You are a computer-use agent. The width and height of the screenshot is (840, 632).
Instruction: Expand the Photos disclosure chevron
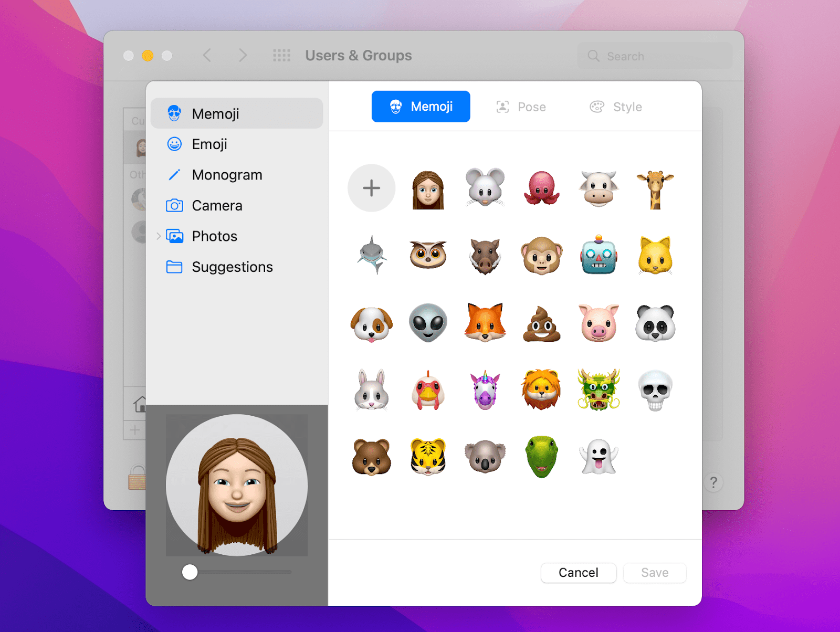(x=158, y=236)
